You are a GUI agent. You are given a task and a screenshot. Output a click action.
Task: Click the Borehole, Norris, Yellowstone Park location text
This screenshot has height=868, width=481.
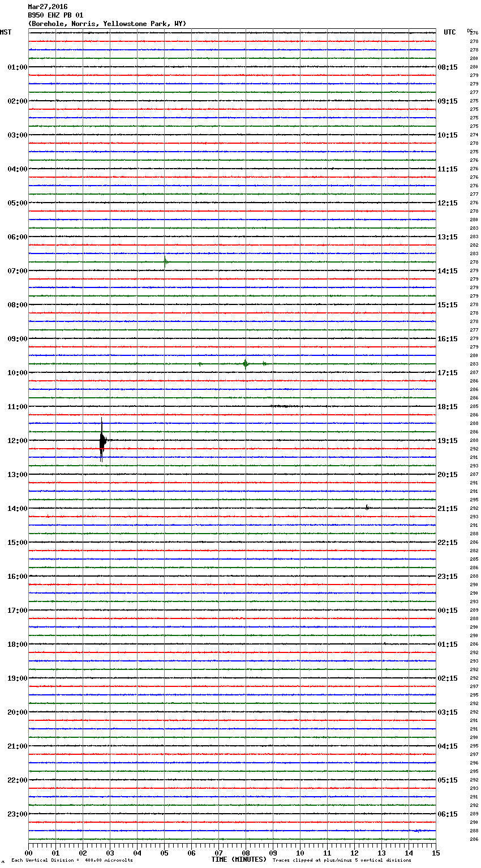107,24
